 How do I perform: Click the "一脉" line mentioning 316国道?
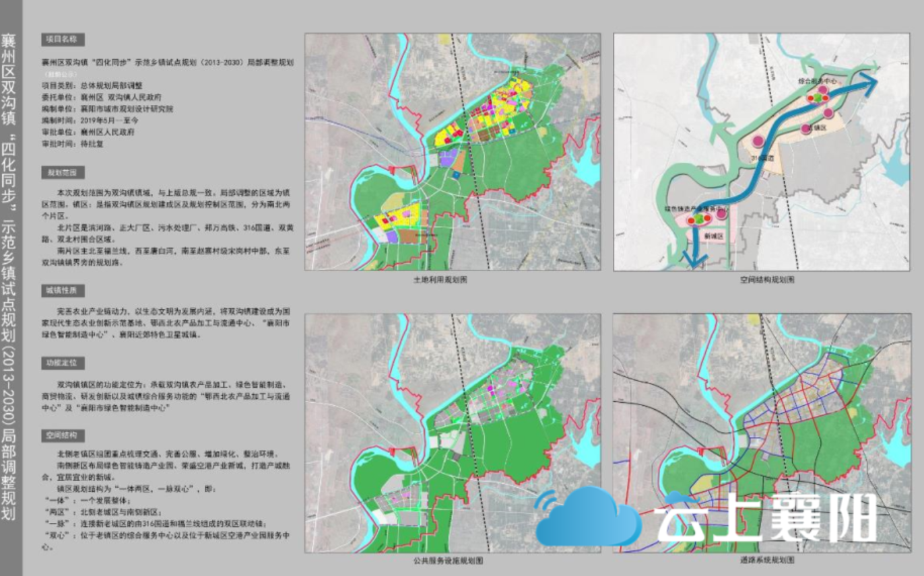156,523
